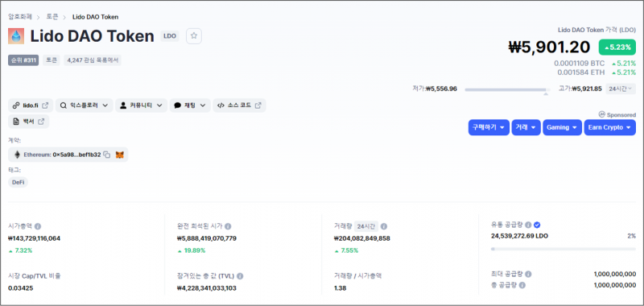Click the Lido DAO Token logo
The image size is (644, 306).
click(x=16, y=36)
